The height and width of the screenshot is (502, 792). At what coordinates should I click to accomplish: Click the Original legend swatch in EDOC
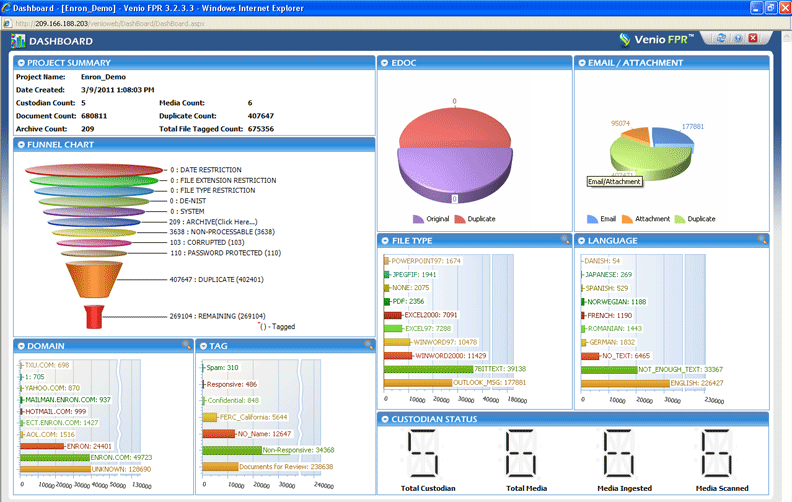418,219
